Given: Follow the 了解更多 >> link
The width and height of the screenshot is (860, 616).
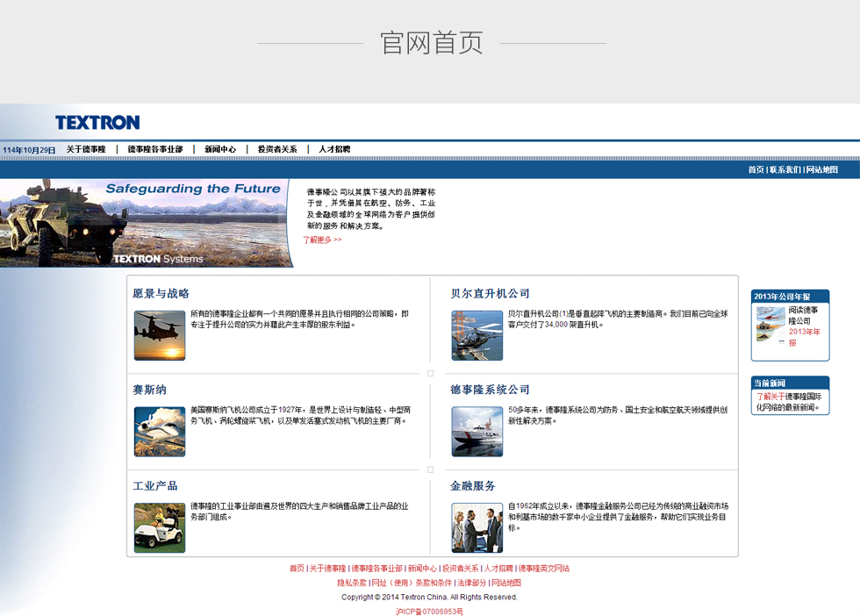Looking at the screenshot, I should (323, 240).
